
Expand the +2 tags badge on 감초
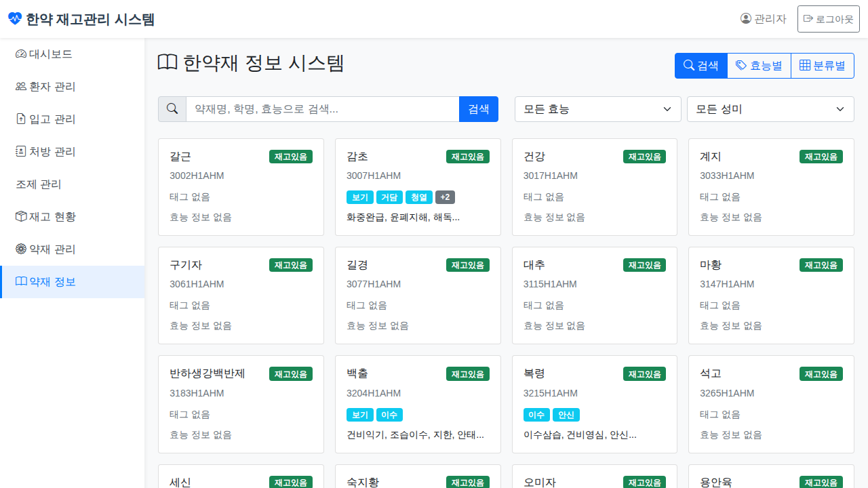click(445, 197)
